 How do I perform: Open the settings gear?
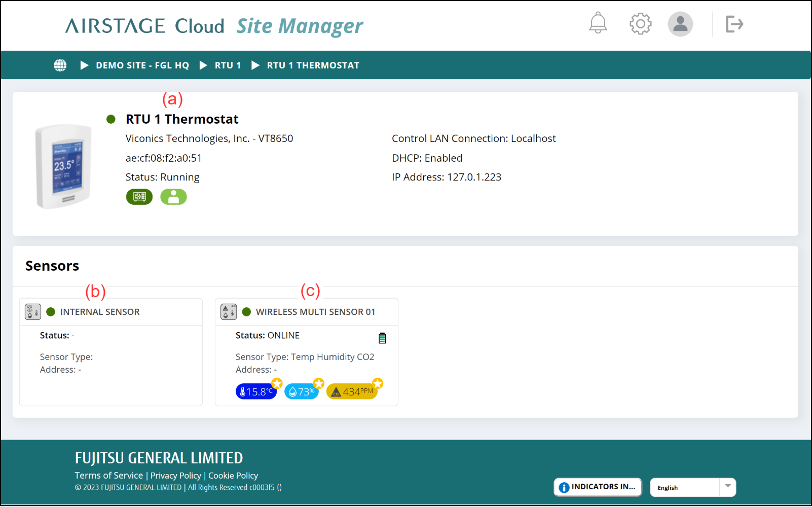coord(640,24)
